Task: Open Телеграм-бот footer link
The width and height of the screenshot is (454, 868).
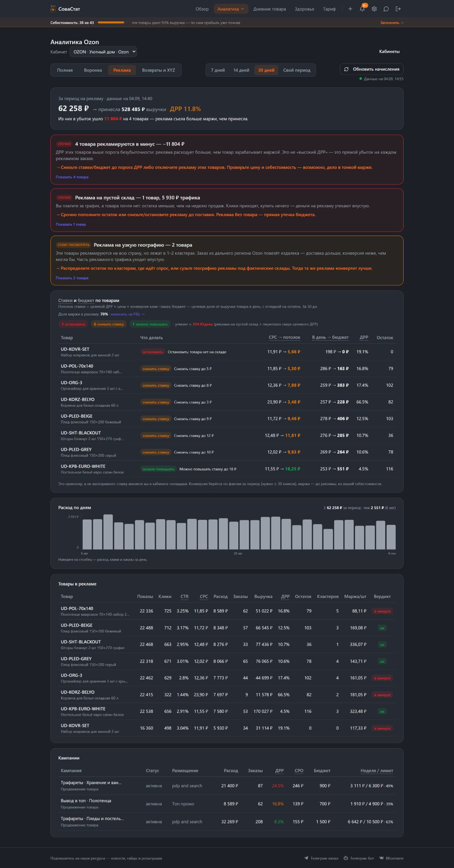Action: point(359,858)
